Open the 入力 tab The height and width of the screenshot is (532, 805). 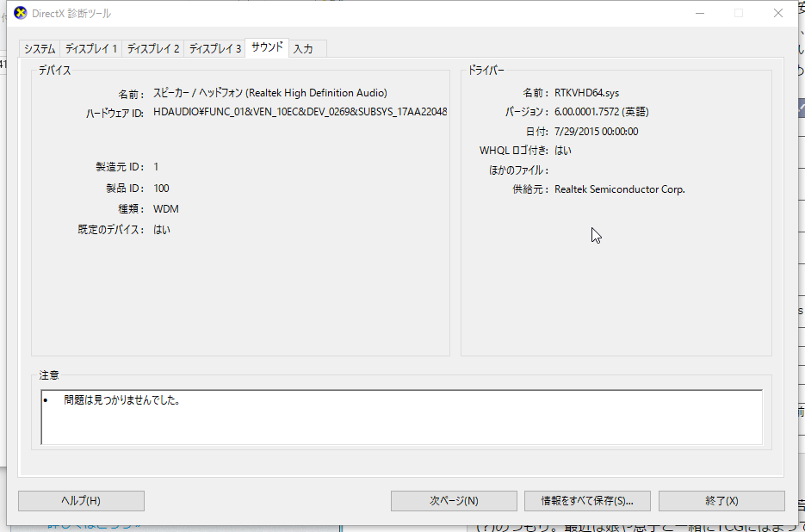pyautogui.click(x=307, y=49)
